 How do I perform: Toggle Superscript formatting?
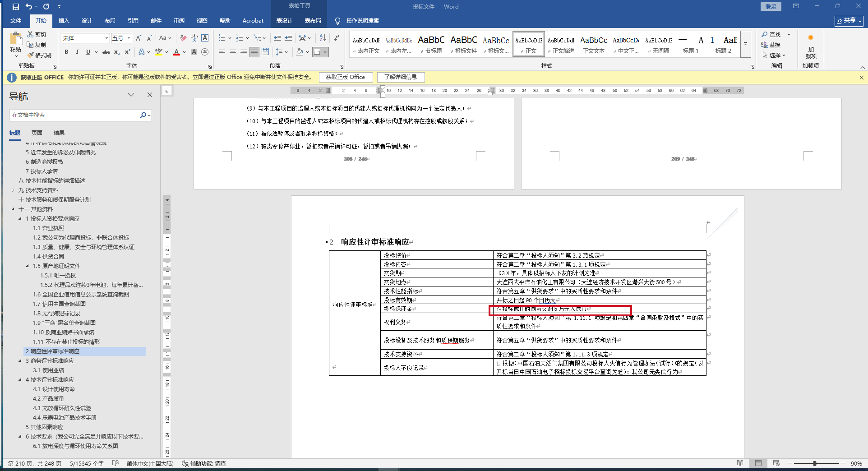point(128,52)
